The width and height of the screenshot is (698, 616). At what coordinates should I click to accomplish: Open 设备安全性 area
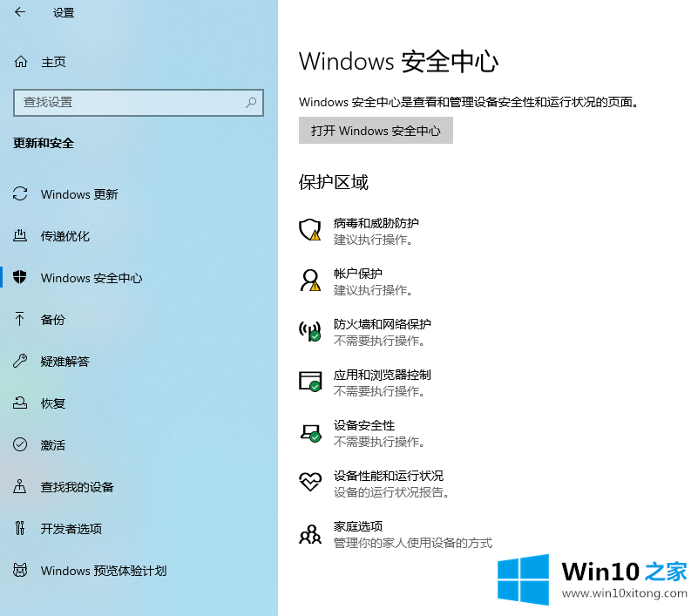point(364,425)
